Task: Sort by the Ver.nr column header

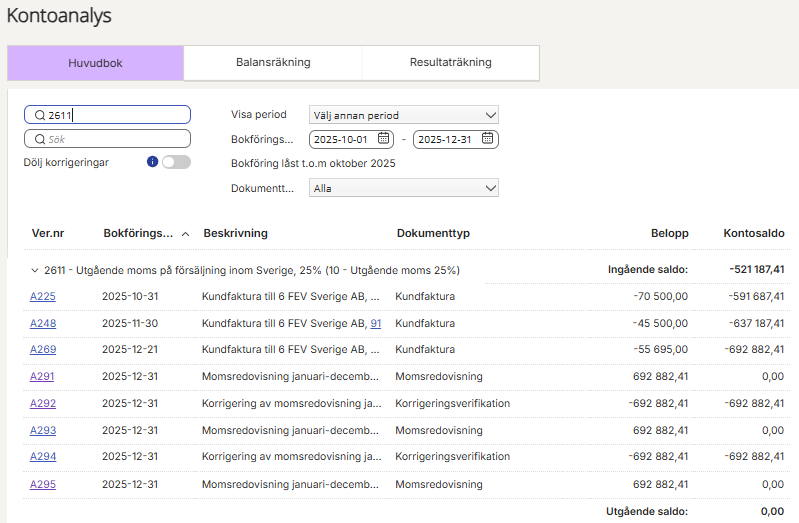Action: click(x=48, y=233)
